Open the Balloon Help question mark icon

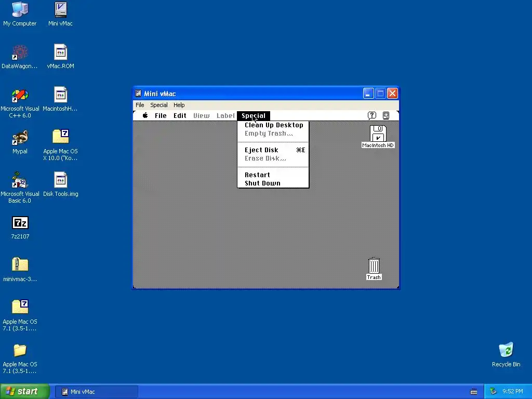click(x=372, y=116)
